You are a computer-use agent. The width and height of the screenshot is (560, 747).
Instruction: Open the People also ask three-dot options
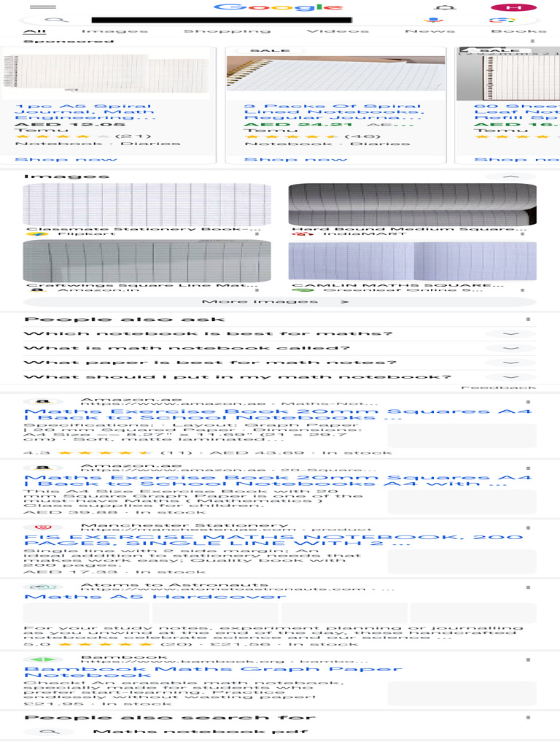tap(528, 320)
